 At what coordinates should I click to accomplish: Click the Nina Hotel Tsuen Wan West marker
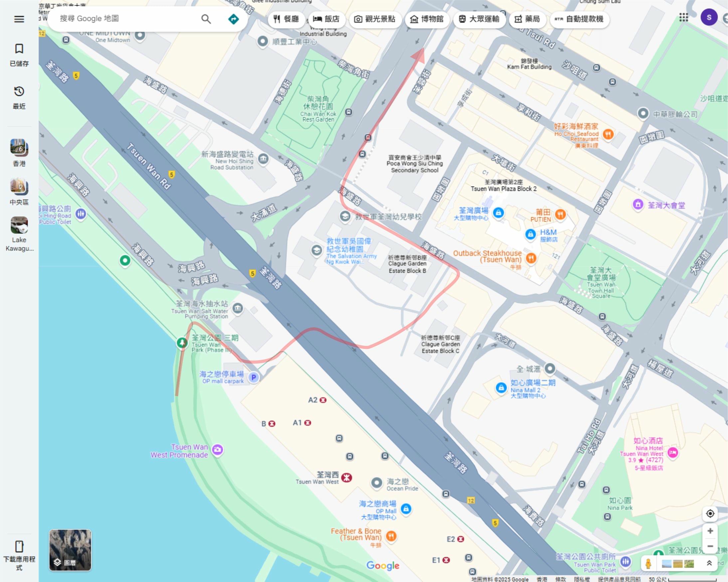click(x=673, y=452)
